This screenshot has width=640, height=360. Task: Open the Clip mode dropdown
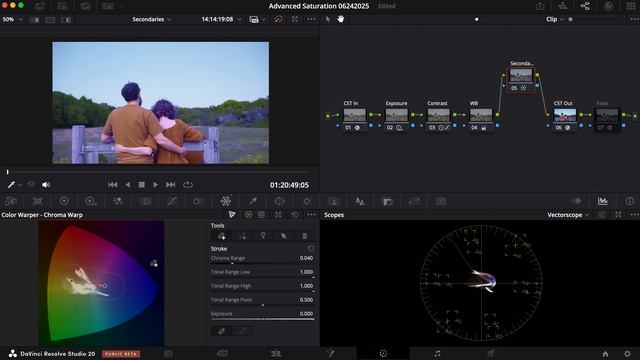tap(555, 19)
